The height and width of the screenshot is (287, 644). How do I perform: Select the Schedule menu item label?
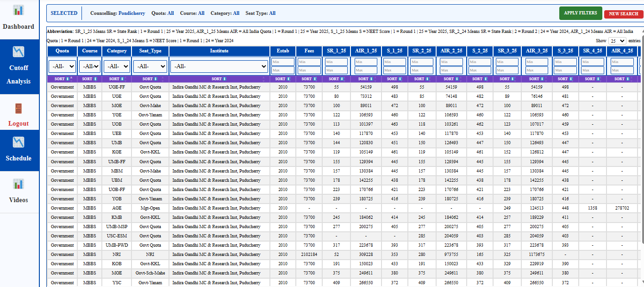19,158
